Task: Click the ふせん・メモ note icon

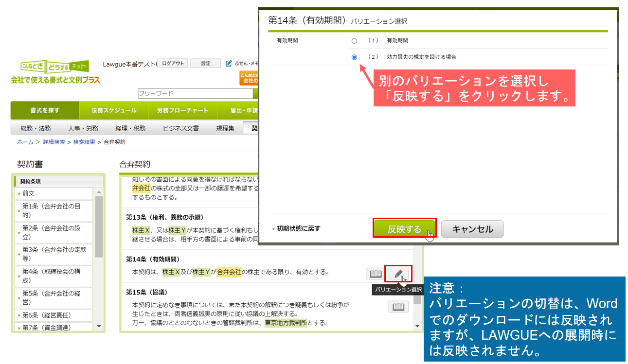Action: (x=229, y=64)
